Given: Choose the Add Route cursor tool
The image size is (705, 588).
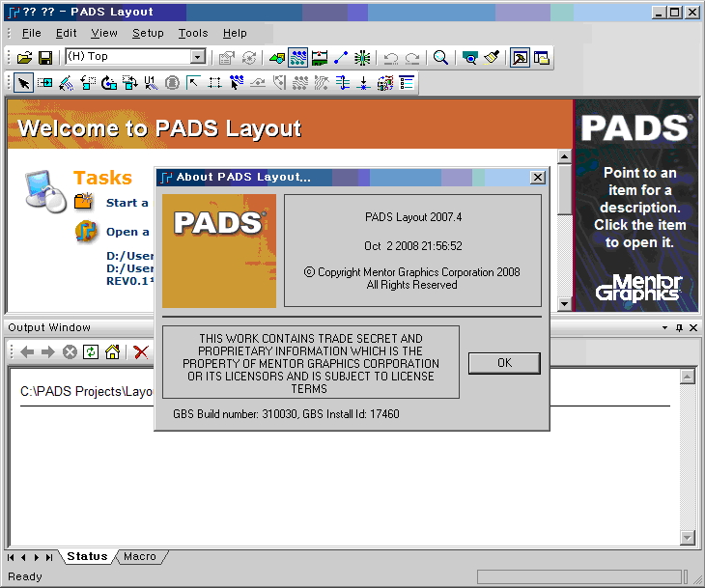Looking at the screenshot, I should click(237, 83).
